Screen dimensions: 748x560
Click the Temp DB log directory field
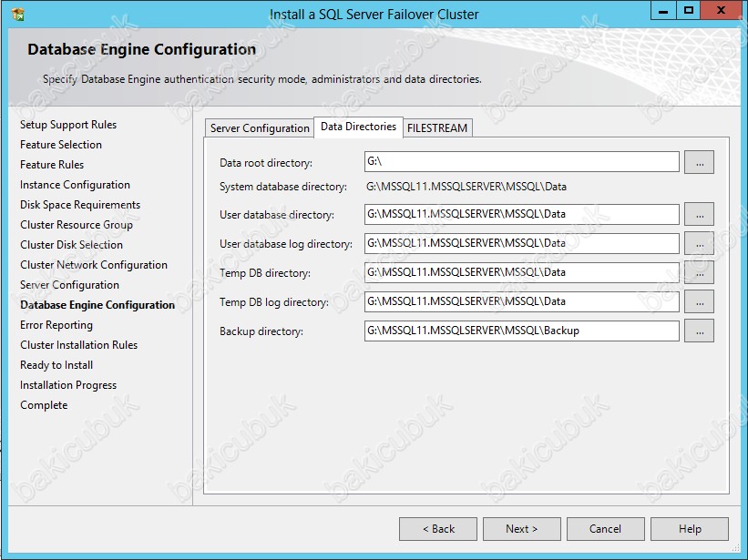click(521, 301)
